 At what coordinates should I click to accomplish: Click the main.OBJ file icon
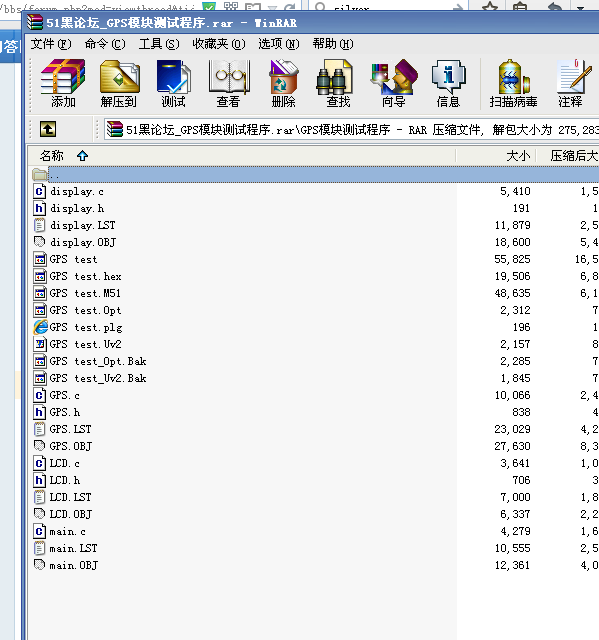pos(39,565)
